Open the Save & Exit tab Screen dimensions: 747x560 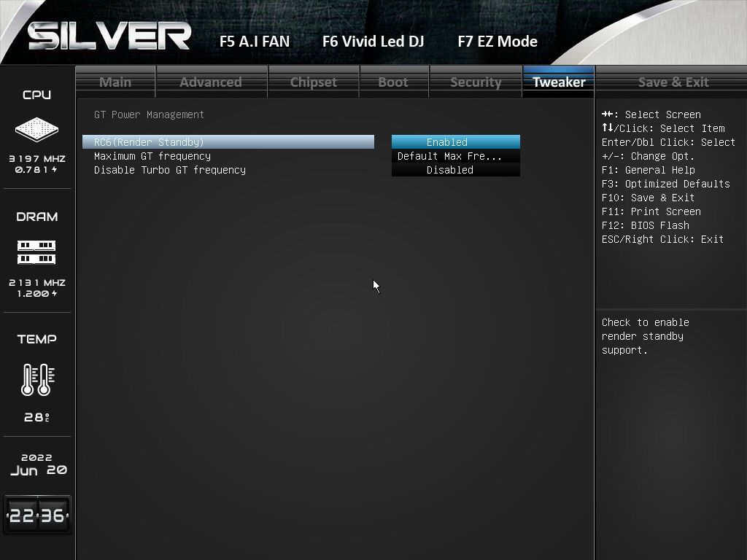click(673, 82)
